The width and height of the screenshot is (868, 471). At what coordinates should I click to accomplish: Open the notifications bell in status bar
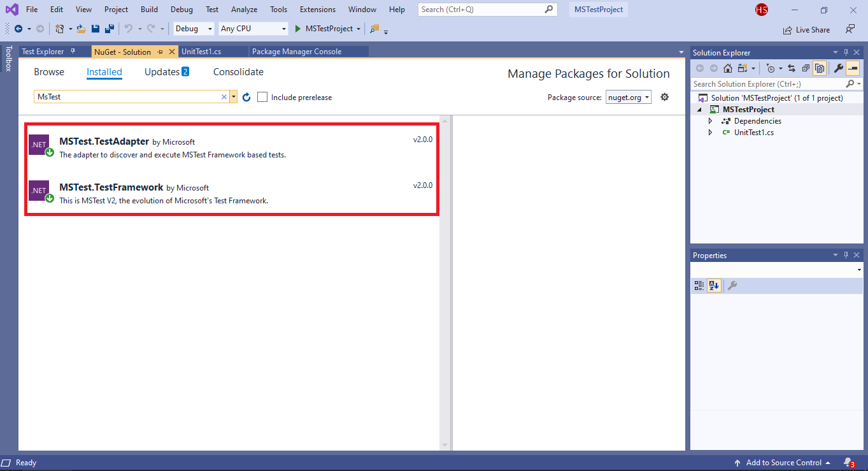[848, 463]
